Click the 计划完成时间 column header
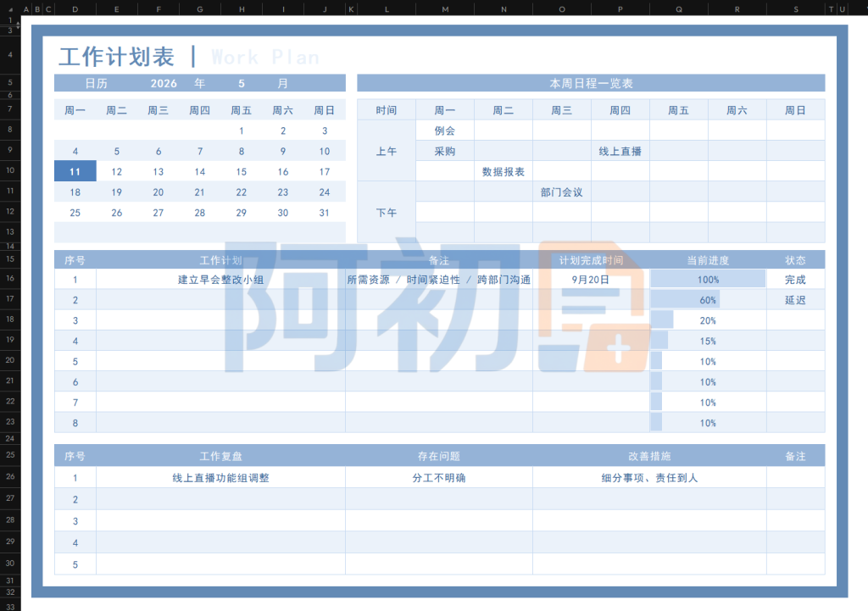 coord(591,260)
